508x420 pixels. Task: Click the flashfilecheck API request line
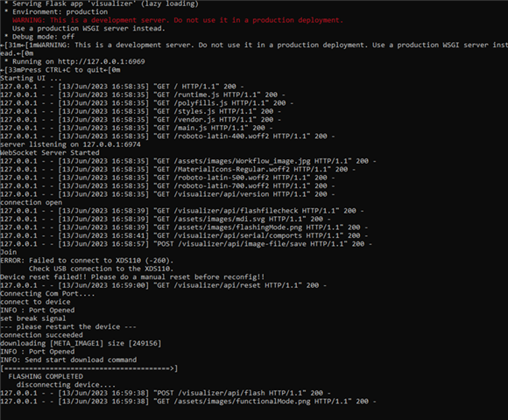(182, 211)
